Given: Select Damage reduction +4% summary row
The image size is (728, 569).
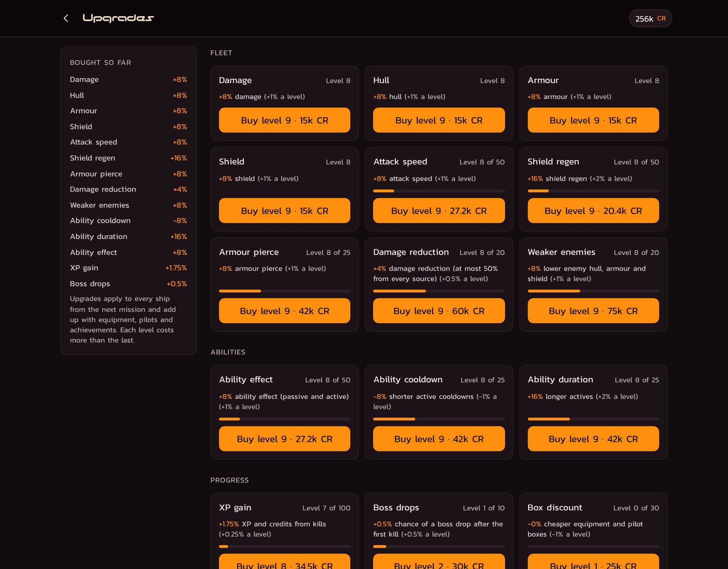Looking at the screenshot, I should pyautogui.click(x=128, y=189).
